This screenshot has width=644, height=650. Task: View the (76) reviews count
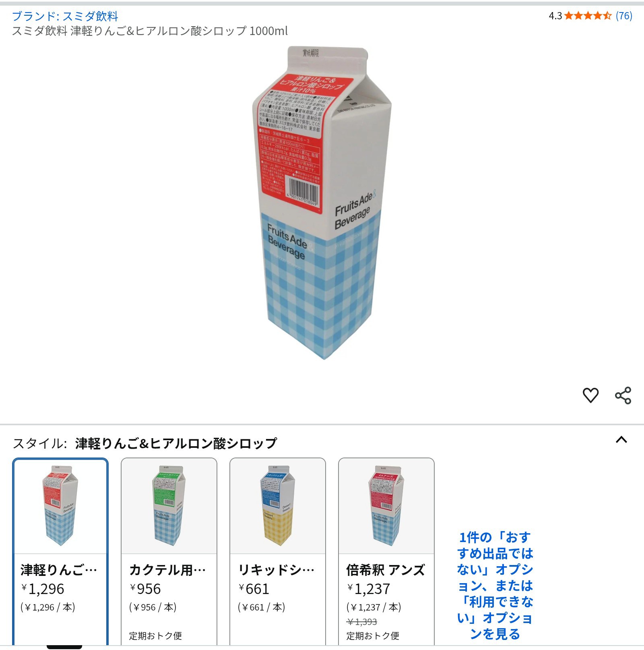[624, 16]
